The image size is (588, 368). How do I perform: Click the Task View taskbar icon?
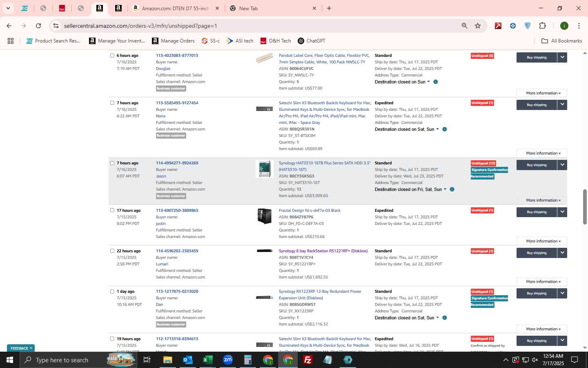pyautogui.click(x=147, y=360)
